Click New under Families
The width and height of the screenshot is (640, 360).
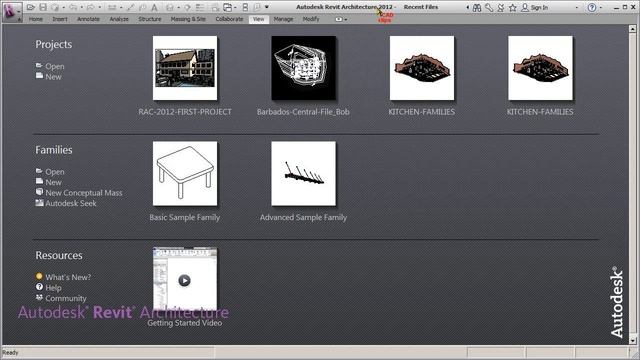[x=53, y=182]
